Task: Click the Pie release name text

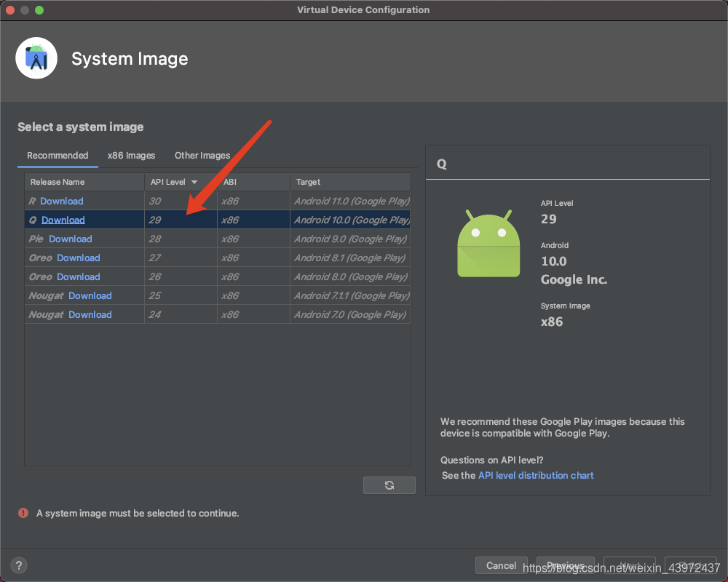Action: pyautogui.click(x=36, y=239)
